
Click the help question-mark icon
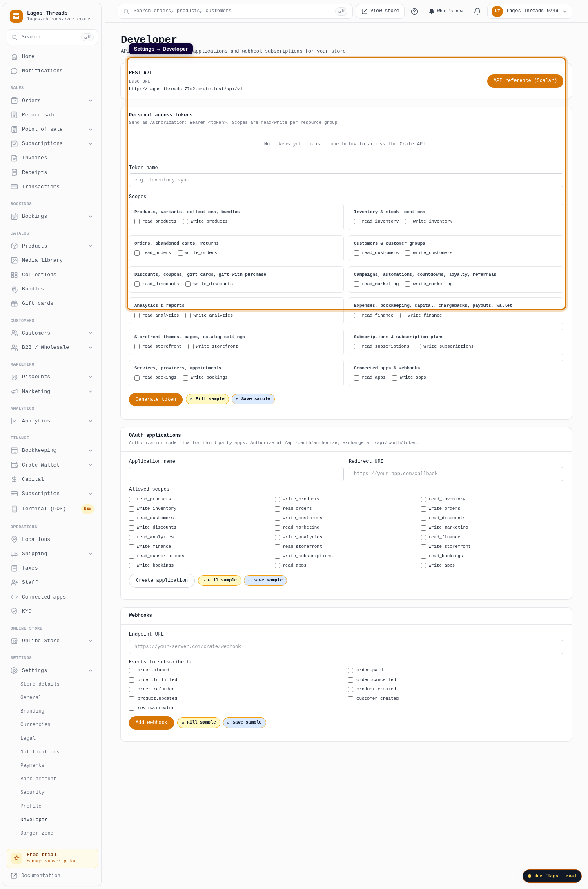click(x=414, y=11)
